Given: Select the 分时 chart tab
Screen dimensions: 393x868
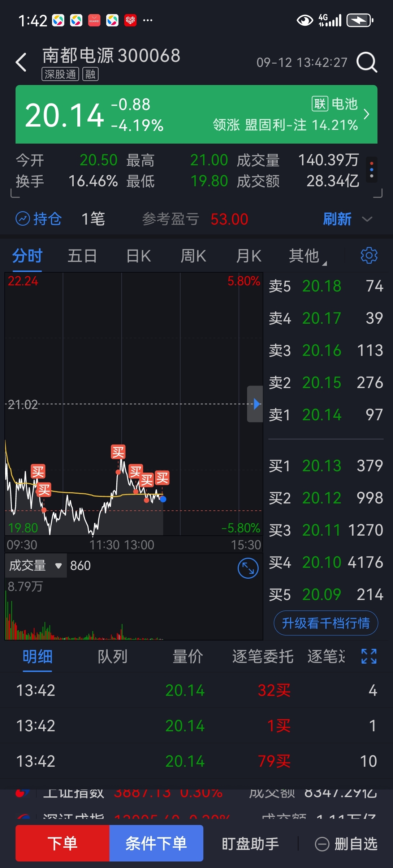Looking at the screenshot, I should tap(27, 256).
